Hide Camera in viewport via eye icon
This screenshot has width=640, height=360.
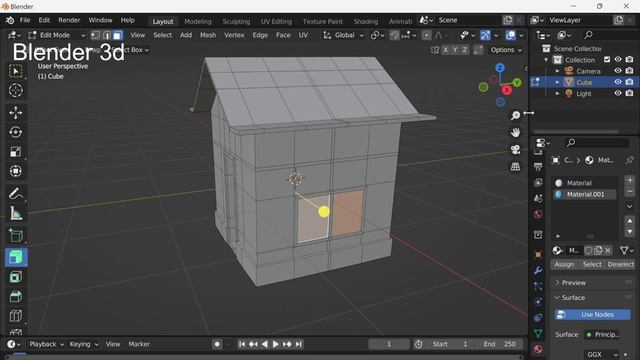tap(618, 71)
